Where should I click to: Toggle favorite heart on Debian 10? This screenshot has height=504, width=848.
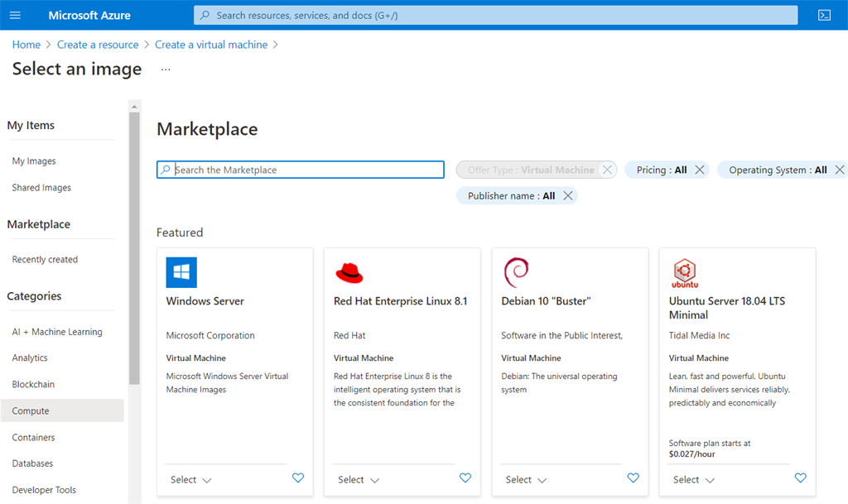(634, 478)
